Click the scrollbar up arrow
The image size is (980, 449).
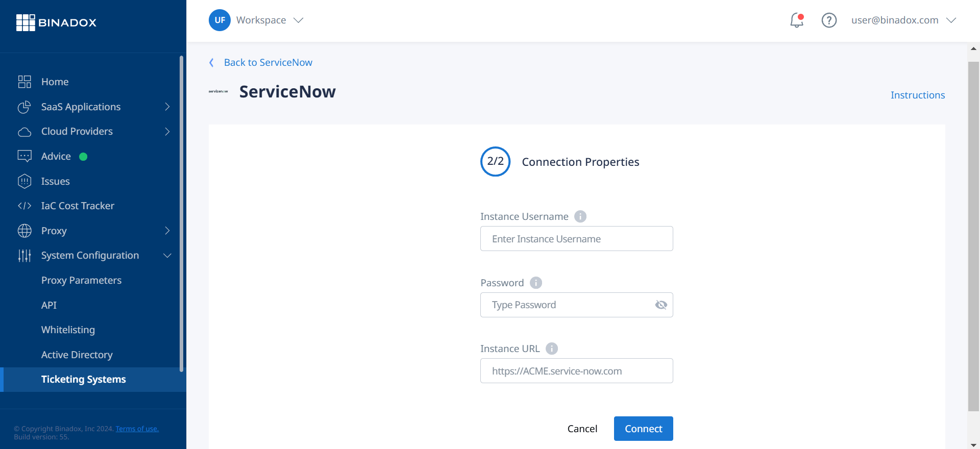pos(973,48)
